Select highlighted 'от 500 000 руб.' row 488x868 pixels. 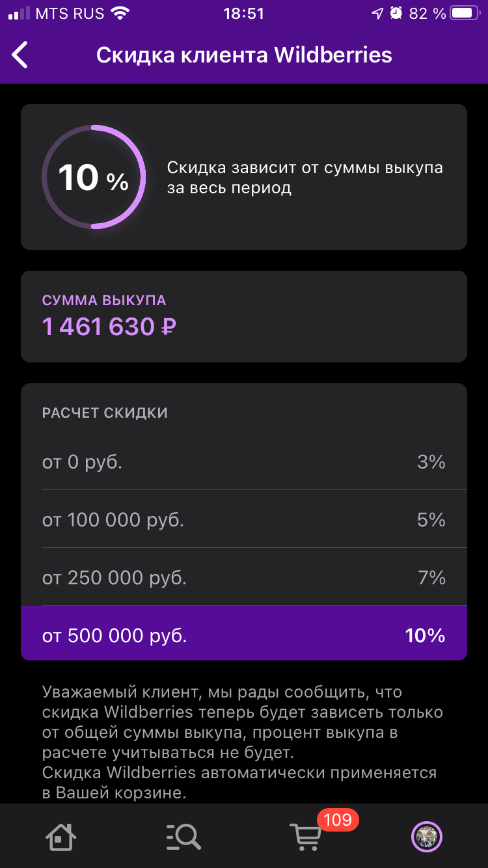244,633
